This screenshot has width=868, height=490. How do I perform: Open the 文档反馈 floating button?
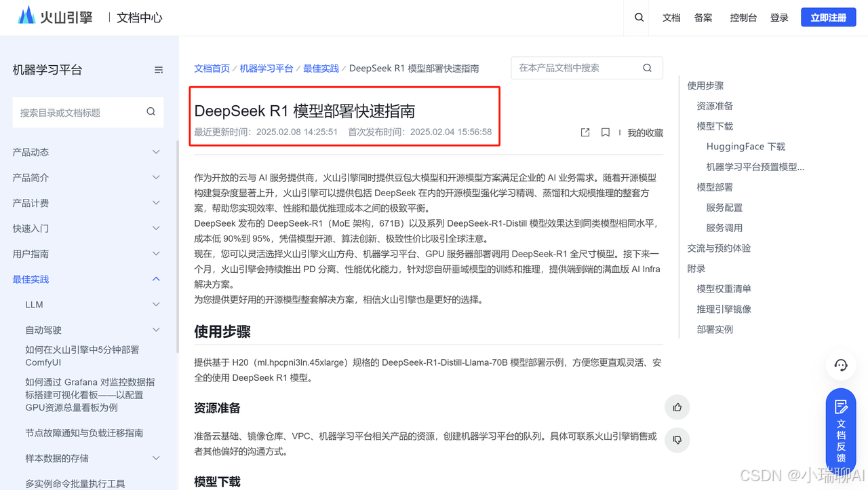[841, 431]
